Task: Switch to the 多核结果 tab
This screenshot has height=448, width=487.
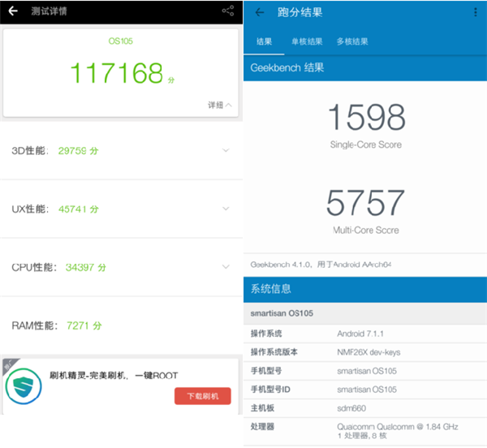Action: tap(352, 41)
